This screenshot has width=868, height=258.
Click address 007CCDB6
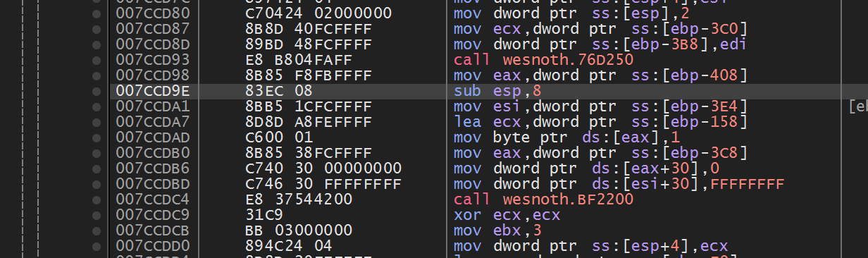153,168
